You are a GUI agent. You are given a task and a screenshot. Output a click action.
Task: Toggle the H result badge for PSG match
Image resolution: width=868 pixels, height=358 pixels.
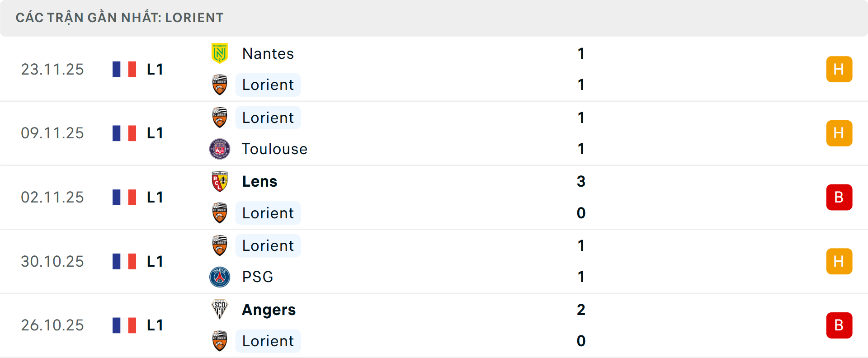pos(839,261)
